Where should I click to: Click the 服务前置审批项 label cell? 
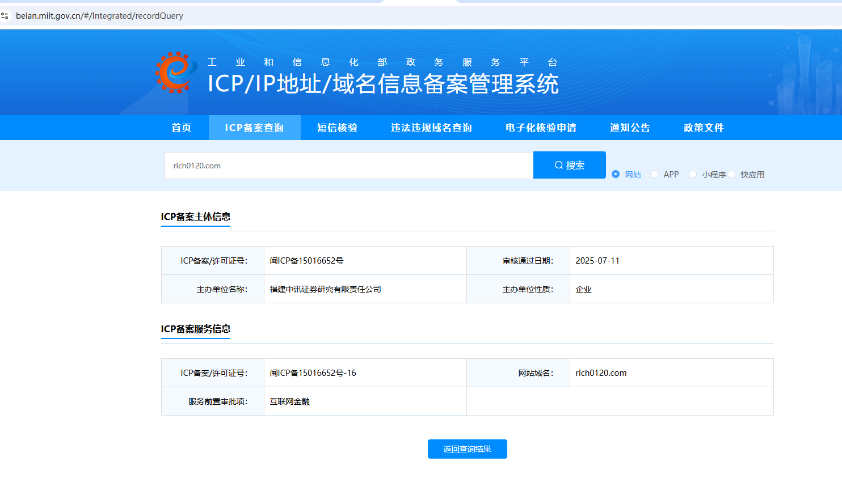point(213,401)
